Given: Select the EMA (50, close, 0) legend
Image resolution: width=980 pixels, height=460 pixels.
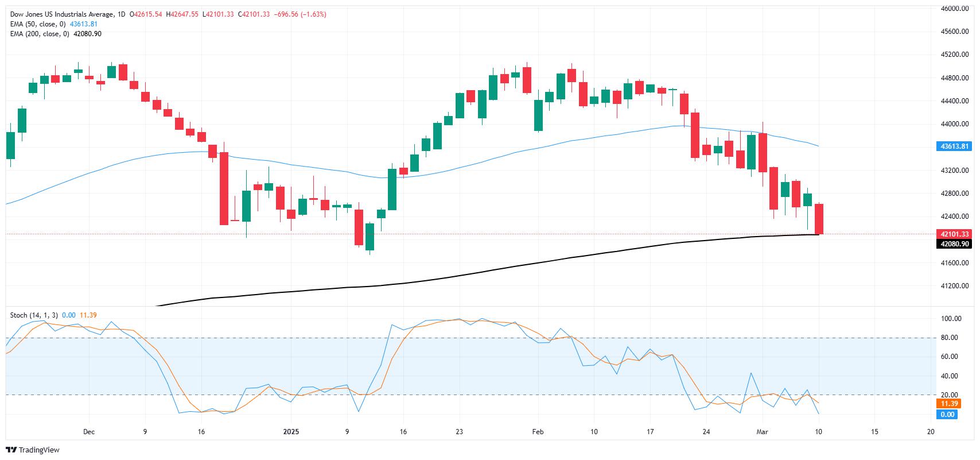Looking at the screenshot, I should pos(38,24).
